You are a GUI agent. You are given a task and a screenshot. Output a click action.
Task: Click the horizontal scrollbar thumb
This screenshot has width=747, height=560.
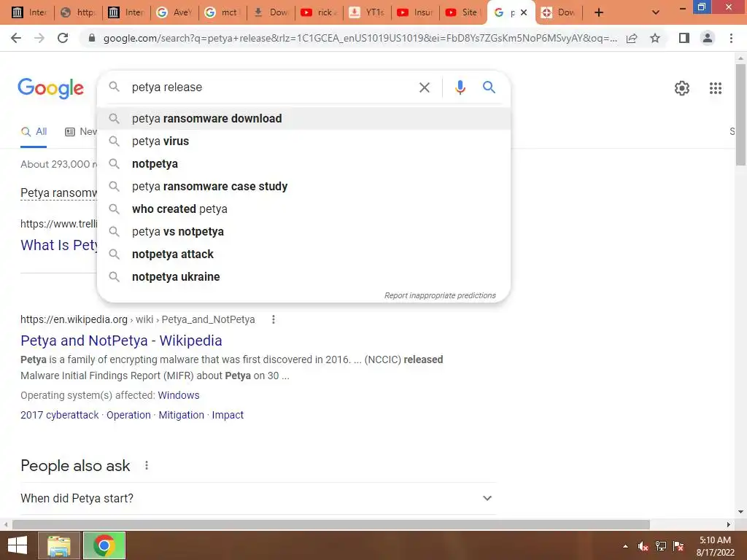330,524
